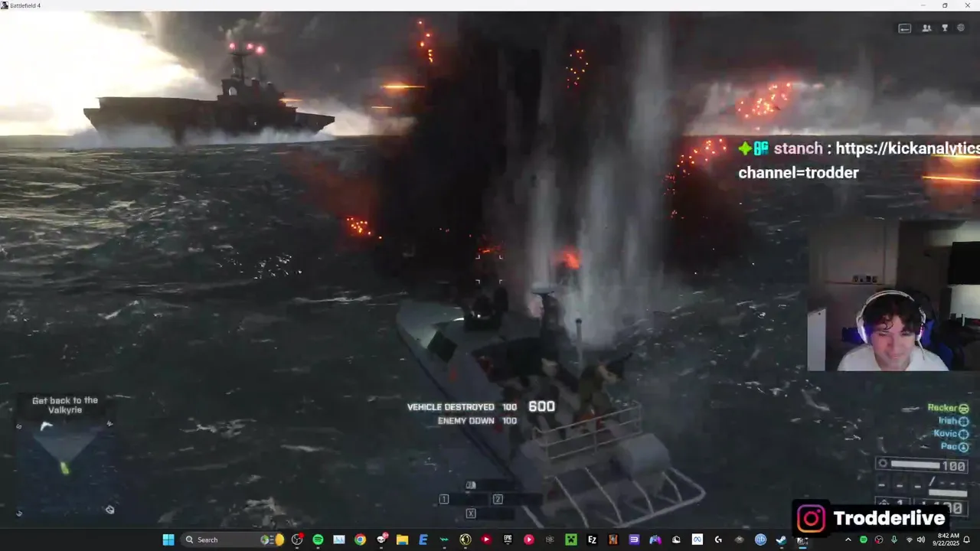Open Steam from the taskbar

780,540
